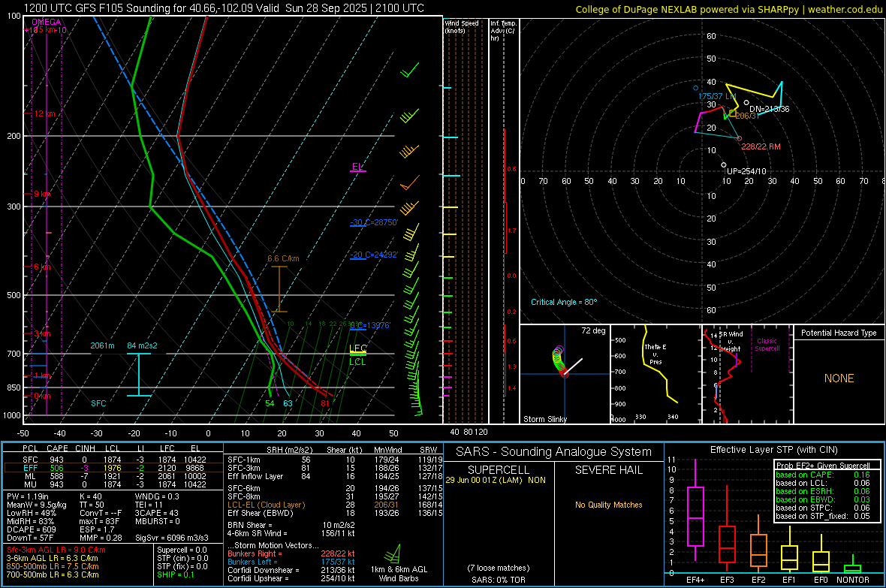Click the red EF3 box plot
This screenshot has width=886, height=588.
(727, 544)
